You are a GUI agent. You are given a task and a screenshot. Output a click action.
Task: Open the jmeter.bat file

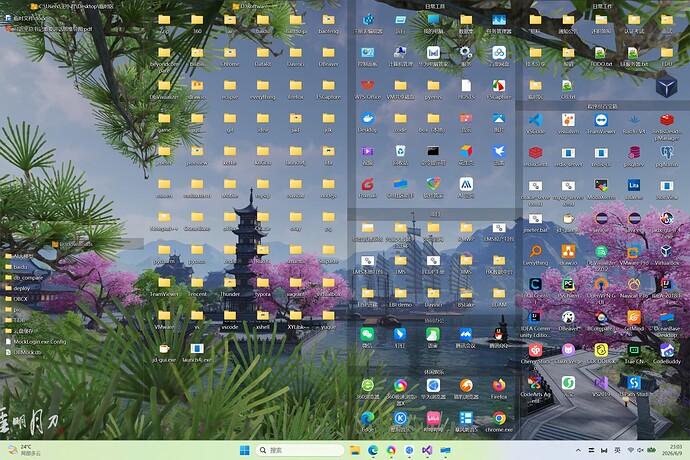coord(535,221)
